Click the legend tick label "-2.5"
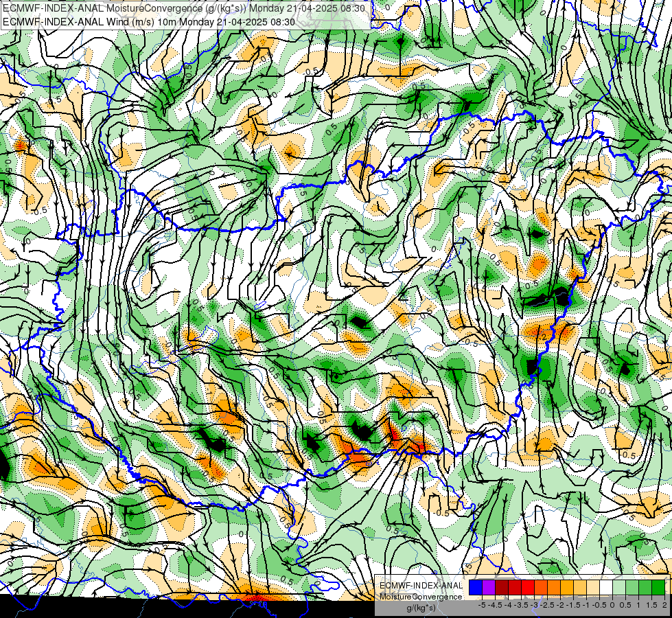 point(547,605)
